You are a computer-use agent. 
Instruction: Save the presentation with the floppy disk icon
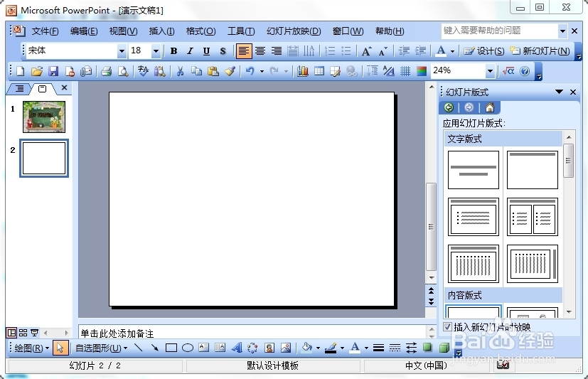tap(53, 71)
